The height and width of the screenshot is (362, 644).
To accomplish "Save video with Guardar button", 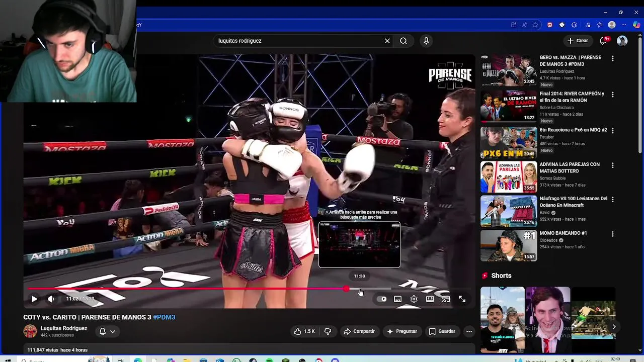I will 442,331.
